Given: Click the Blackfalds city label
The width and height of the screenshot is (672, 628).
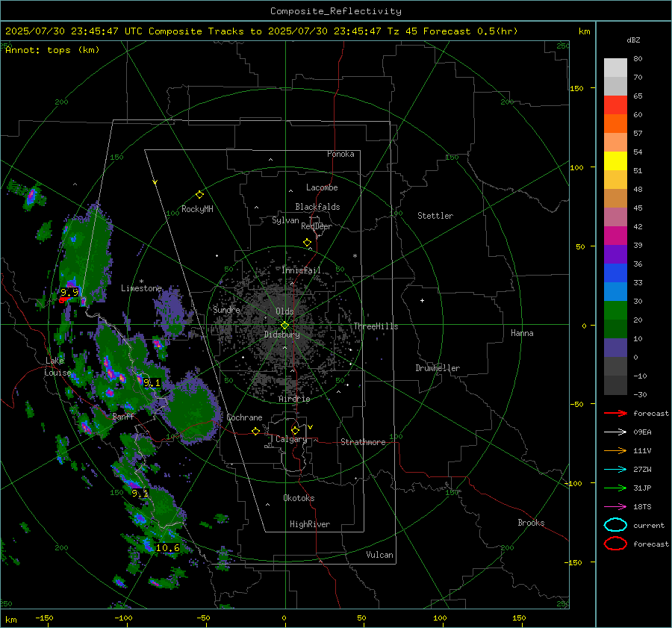Looking at the screenshot, I should pyautogui.click(x=317, y=207).
